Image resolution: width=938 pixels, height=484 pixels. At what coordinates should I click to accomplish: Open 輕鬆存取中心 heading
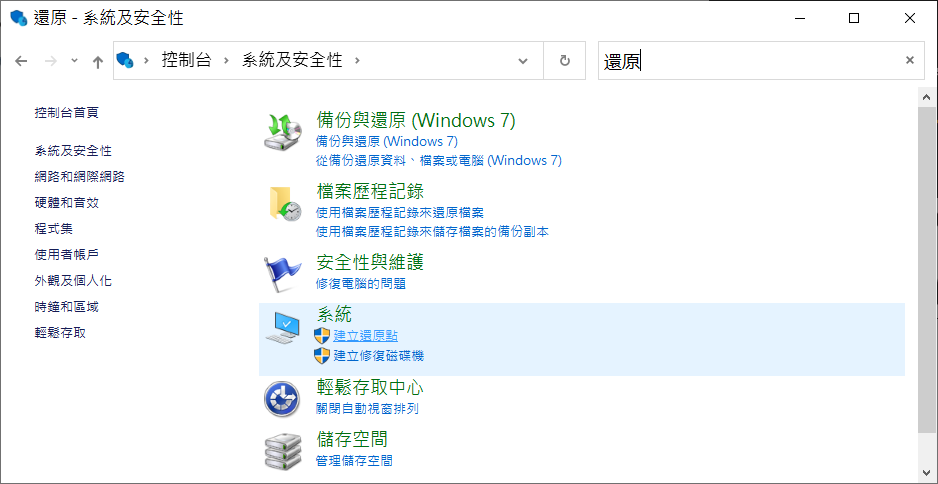point(370,388)
